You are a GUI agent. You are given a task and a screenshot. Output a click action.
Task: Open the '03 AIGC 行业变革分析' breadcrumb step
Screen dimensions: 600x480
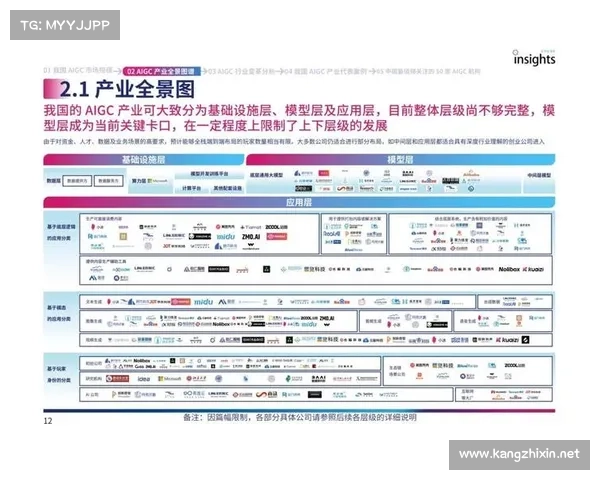pos(242,71)
